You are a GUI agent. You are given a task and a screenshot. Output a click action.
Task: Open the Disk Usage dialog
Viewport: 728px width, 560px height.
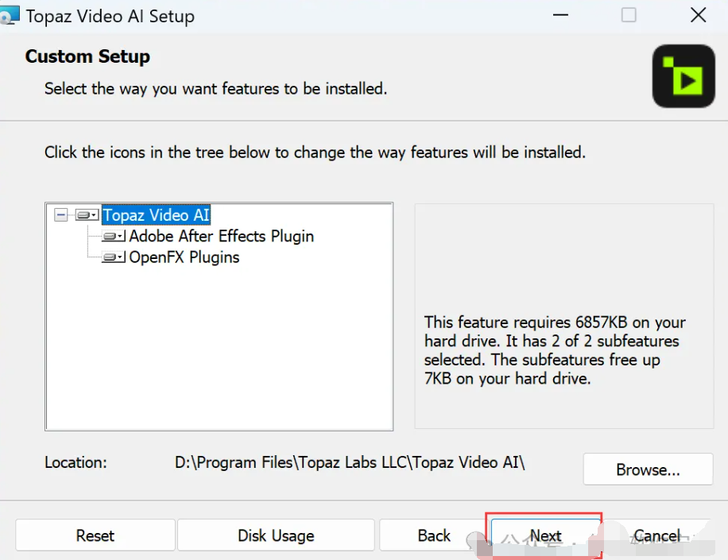click(x=276, y=535)
